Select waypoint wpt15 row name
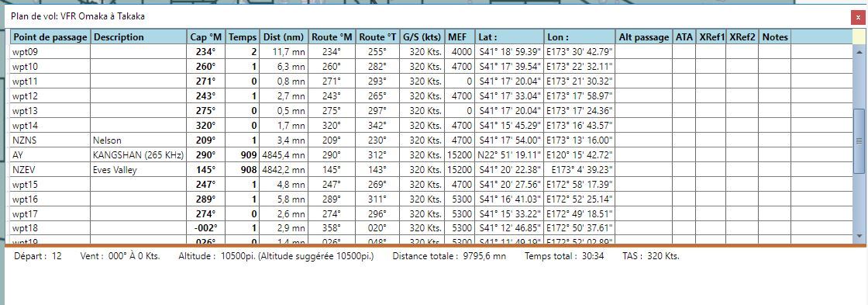This screenshot has height=305, width=868. coord(50,184)
